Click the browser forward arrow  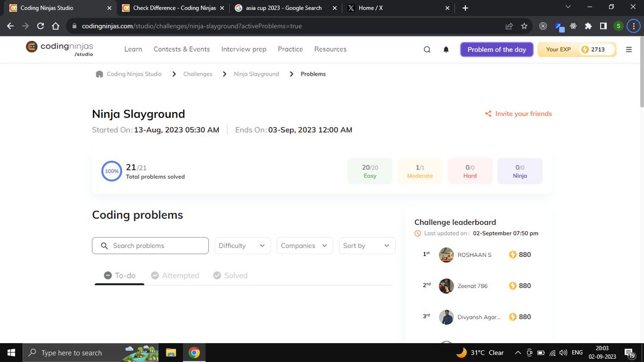pyautogui.click(x=25, y=26)
